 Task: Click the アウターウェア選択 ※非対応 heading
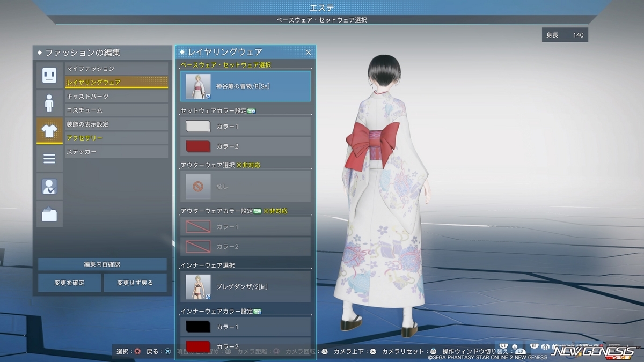click(221, 165)
